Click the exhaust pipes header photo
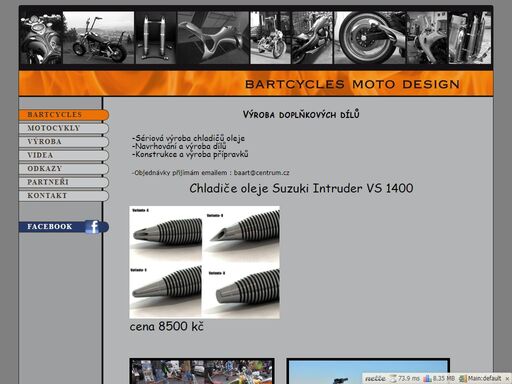 [470, 38]
